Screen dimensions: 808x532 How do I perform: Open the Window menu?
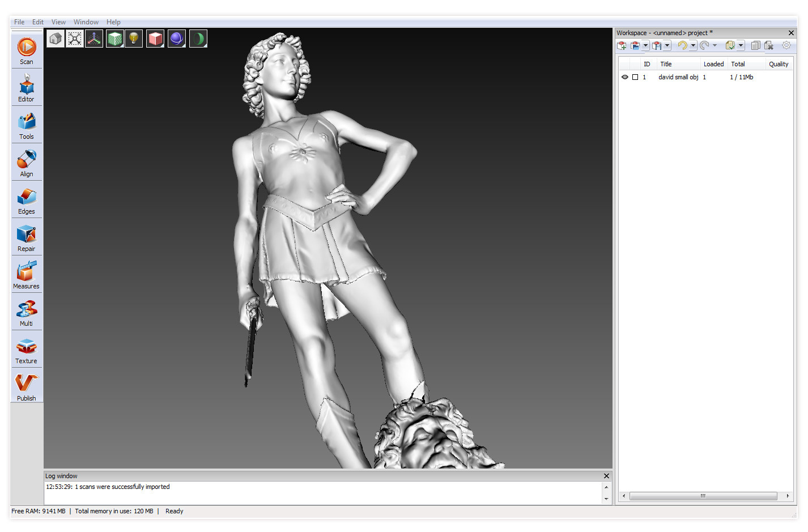click(86, 22)
